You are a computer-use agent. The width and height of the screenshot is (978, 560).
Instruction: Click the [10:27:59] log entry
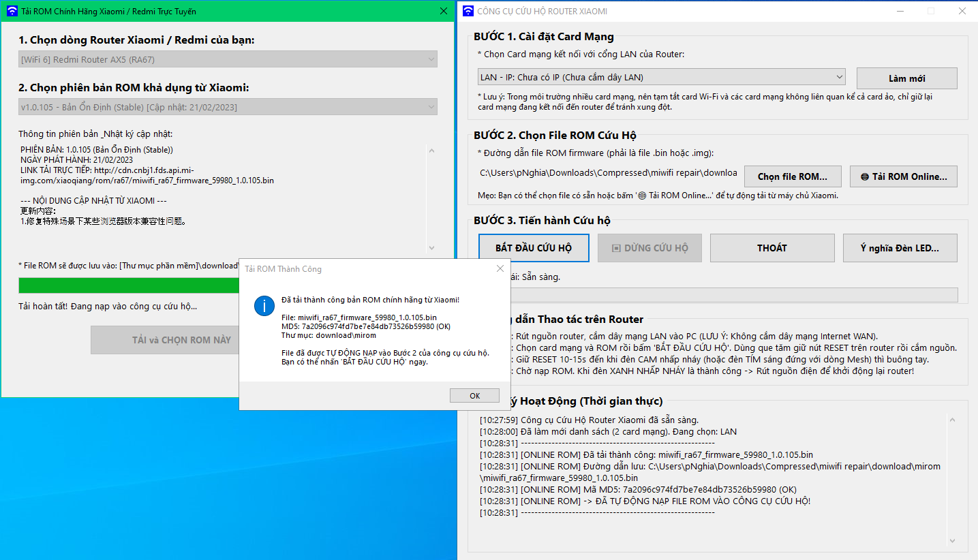click(590, 420)
